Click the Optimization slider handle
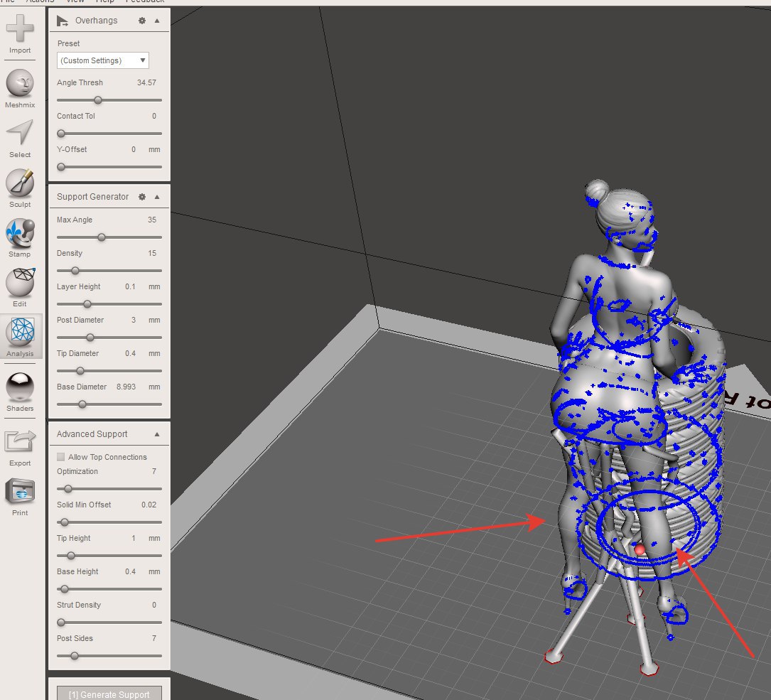This screenshot has height=700, width=771. tap(68, 490)
